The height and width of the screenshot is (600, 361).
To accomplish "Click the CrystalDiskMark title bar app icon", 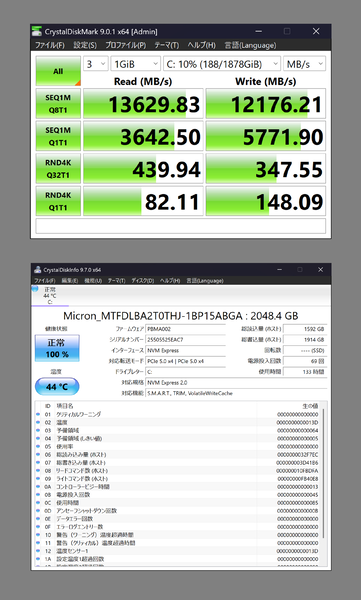I will tap(37, 31).
